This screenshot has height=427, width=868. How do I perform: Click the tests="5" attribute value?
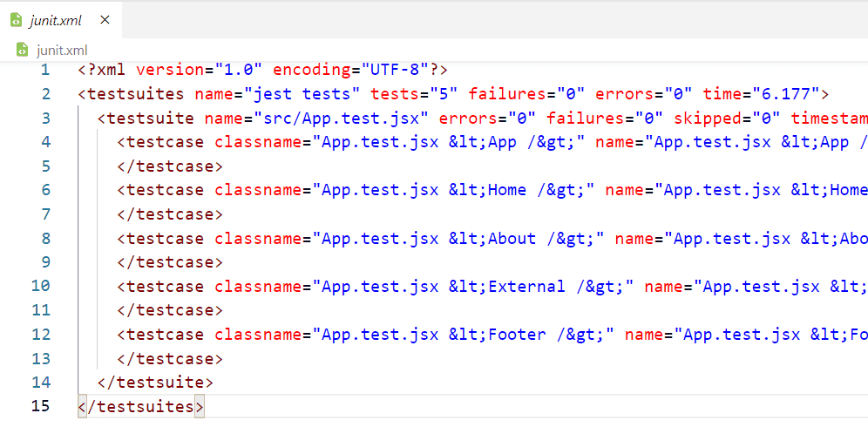pyautogui.click(x=444, y=94)
